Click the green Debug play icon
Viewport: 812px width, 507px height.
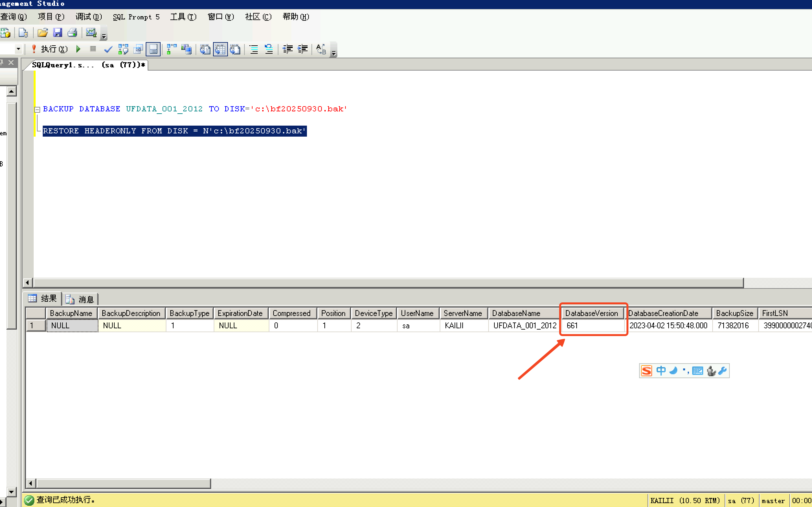click(x=78, y=49)
